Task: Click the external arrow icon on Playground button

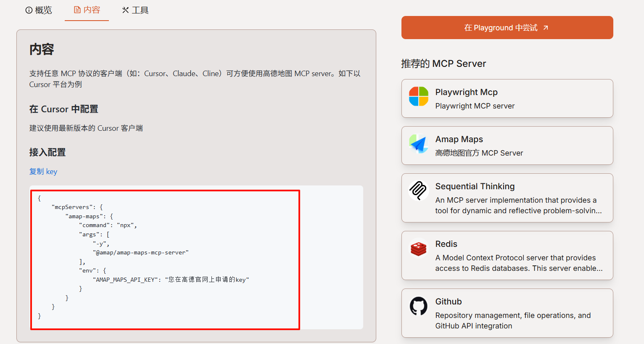Action: pyautogui.click(x=546, y=28)
